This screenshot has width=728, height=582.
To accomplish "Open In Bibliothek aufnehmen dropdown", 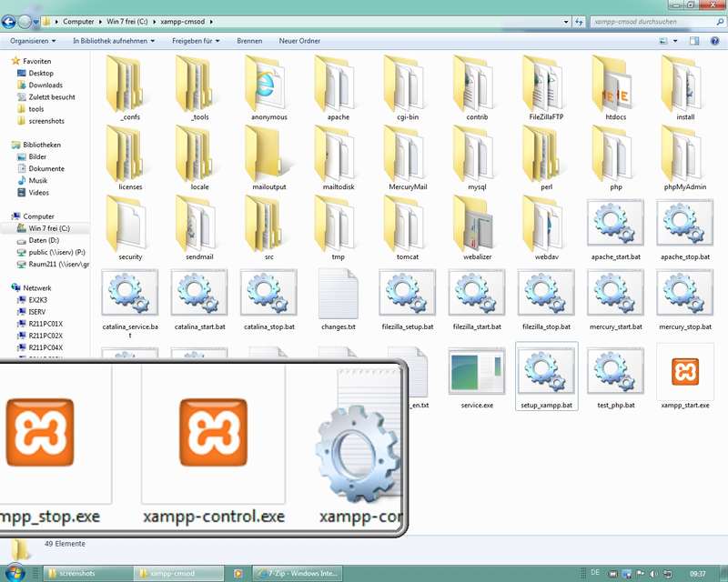I will [113, 41].
